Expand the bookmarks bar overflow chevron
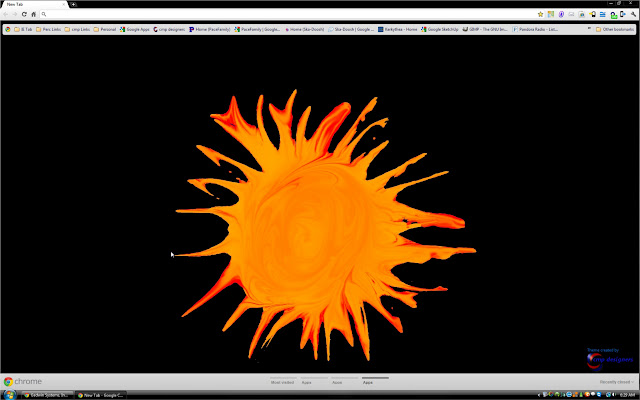The height and width of the screenshot is (400, 640). (589, 29)
